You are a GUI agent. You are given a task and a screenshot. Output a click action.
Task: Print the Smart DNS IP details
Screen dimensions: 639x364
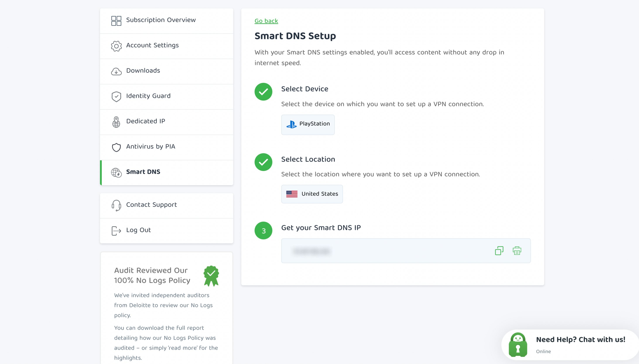pyautogui.click(x=517, y=251)
